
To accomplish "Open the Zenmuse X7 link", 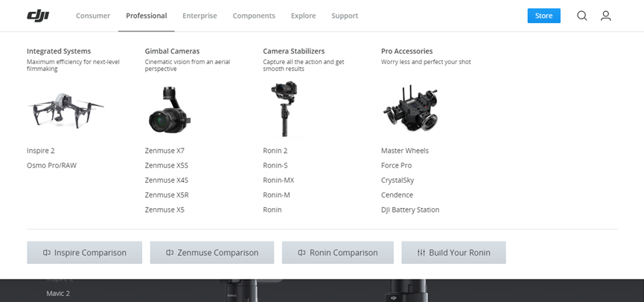I will [x=164, y=151].
